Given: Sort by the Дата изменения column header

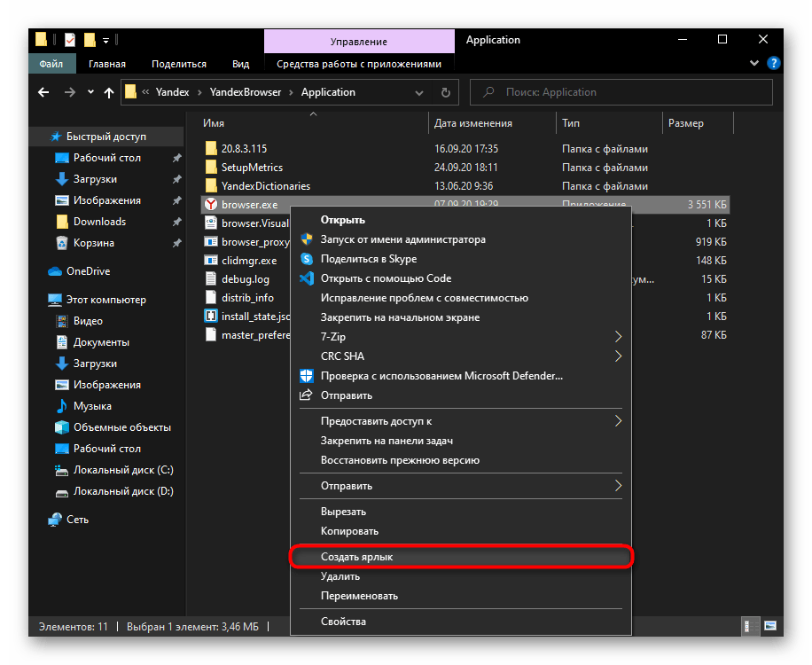Looking at the screenshot, I should click(492, 123).
